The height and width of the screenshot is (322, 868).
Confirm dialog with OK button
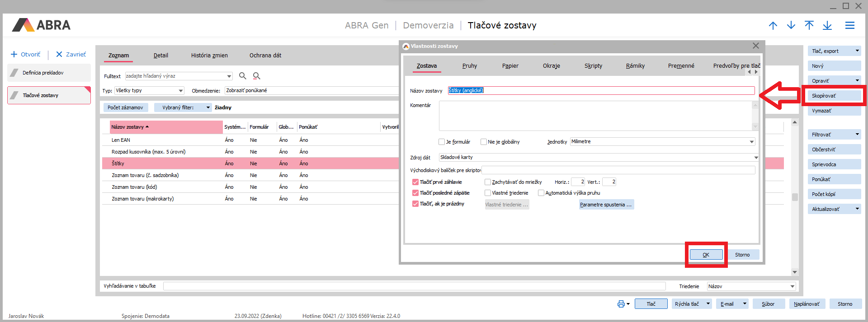pyautogui.click(x=706, y=255)
